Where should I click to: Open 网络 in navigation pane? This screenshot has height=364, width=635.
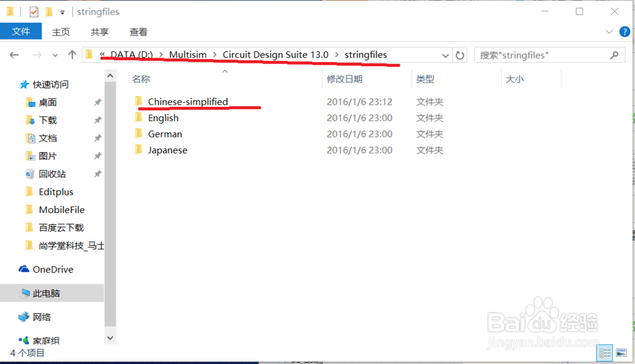coord(42,317)
